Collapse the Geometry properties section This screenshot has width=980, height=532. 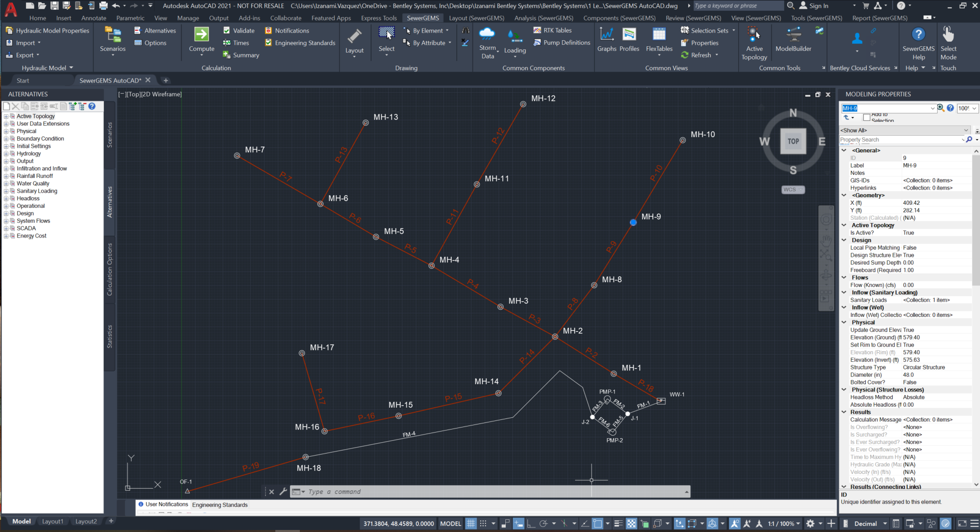(844, 195)
